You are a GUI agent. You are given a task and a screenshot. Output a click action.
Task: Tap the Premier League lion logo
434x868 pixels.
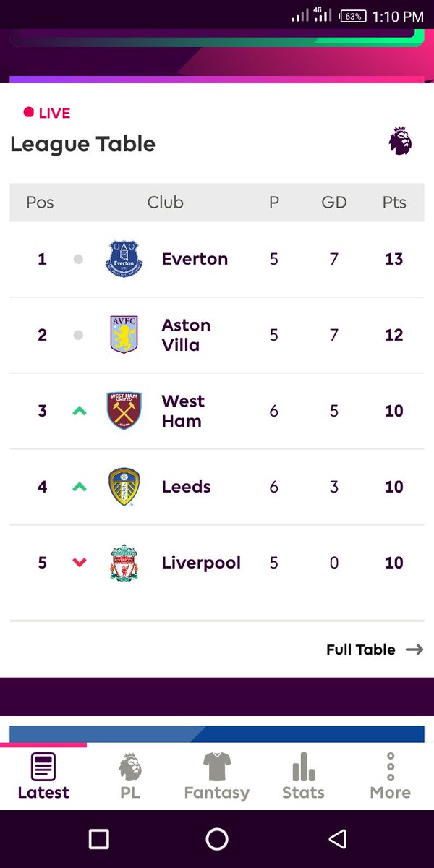[401, 141]
